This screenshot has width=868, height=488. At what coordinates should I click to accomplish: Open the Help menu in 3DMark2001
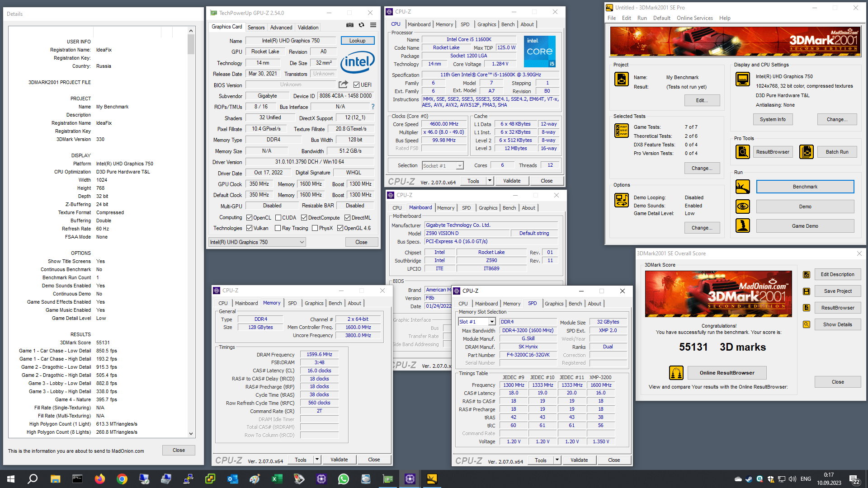click(725, 18)
